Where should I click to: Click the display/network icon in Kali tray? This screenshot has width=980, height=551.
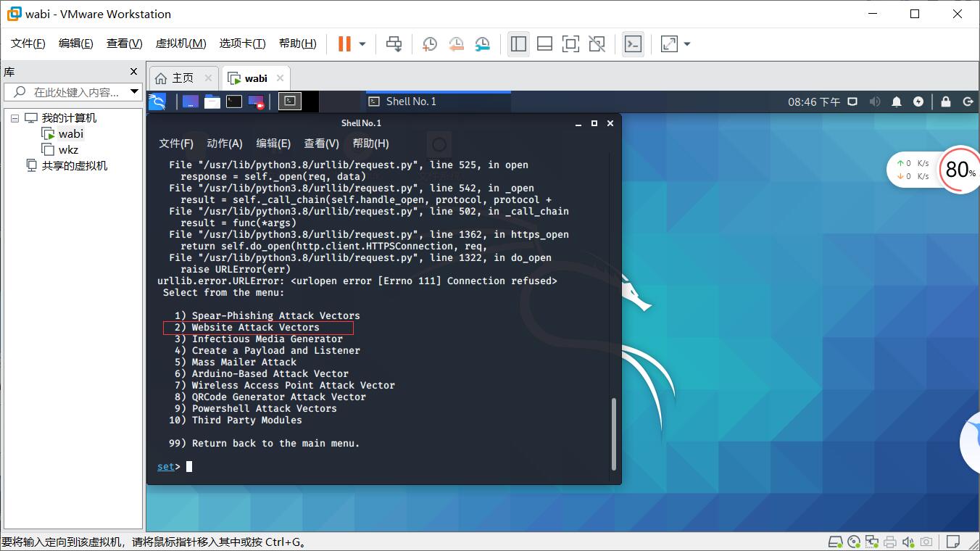pos(853,101)
